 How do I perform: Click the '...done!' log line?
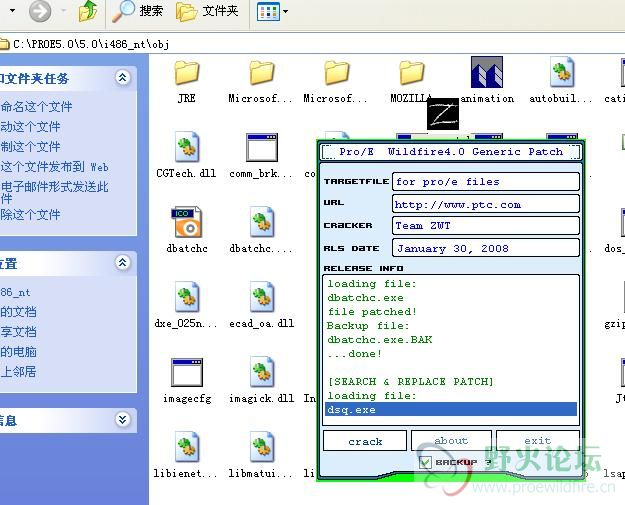coord(355,354)
